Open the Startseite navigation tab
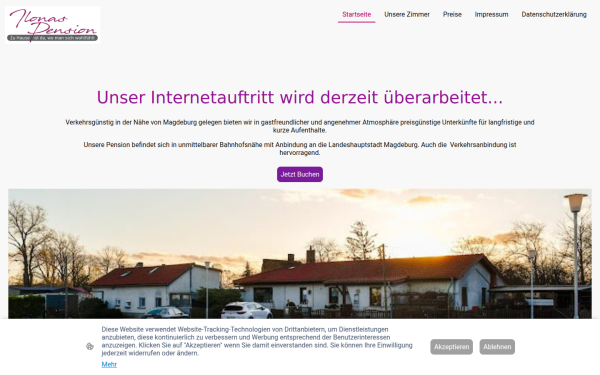Viewport: 600px width, 375px height. click(x=356, y=15)
